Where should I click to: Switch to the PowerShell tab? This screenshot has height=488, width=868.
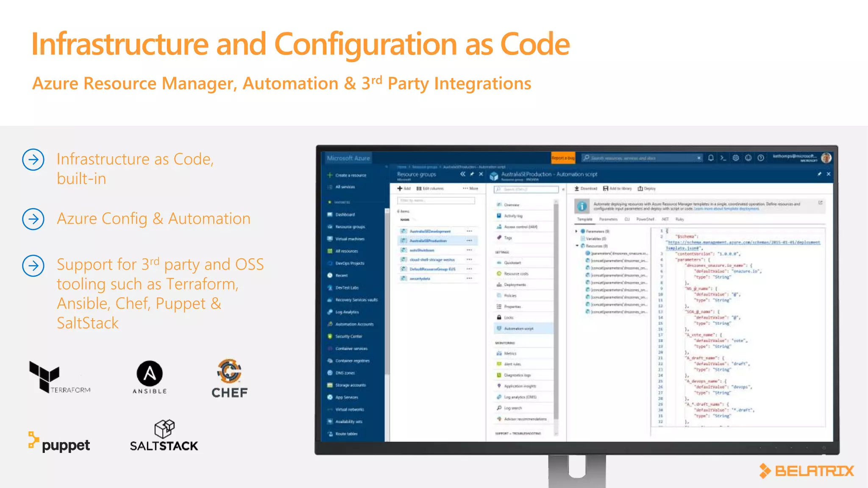click(645, 219)
